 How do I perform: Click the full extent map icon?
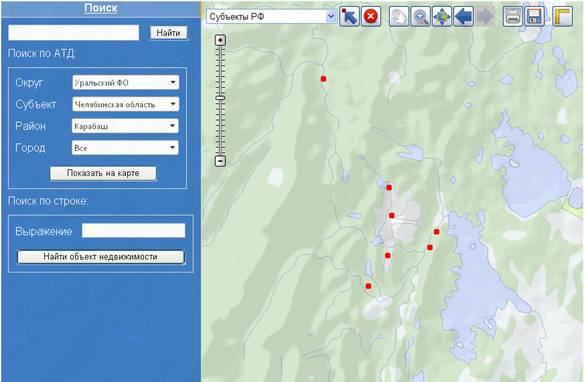pos(442,17)
